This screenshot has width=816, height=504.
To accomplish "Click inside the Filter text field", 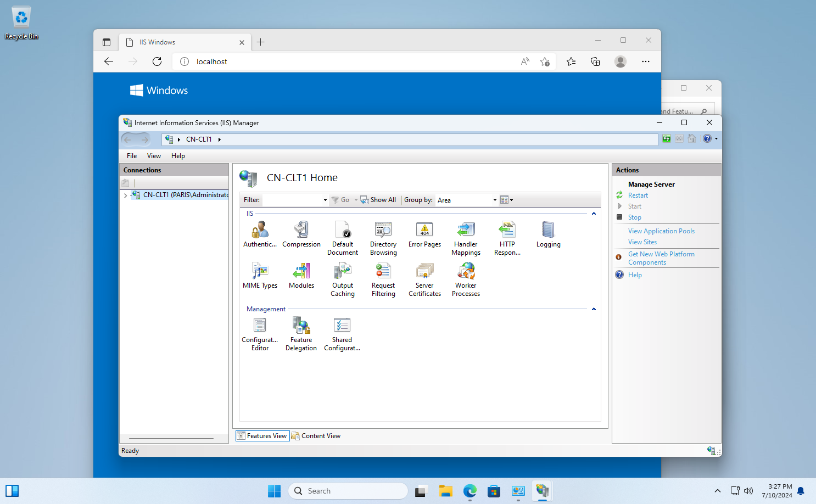I will 295,200.
